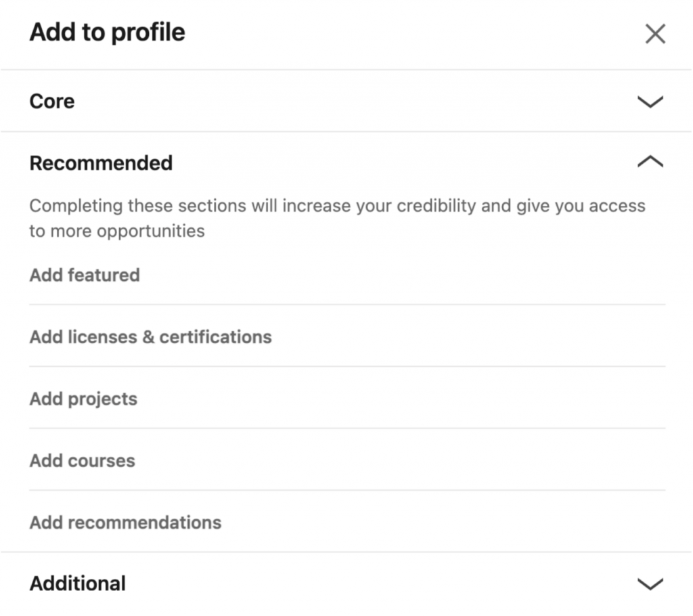Close the Add to profile dialog
Screen dimensions: 693x616
[655, 34]
